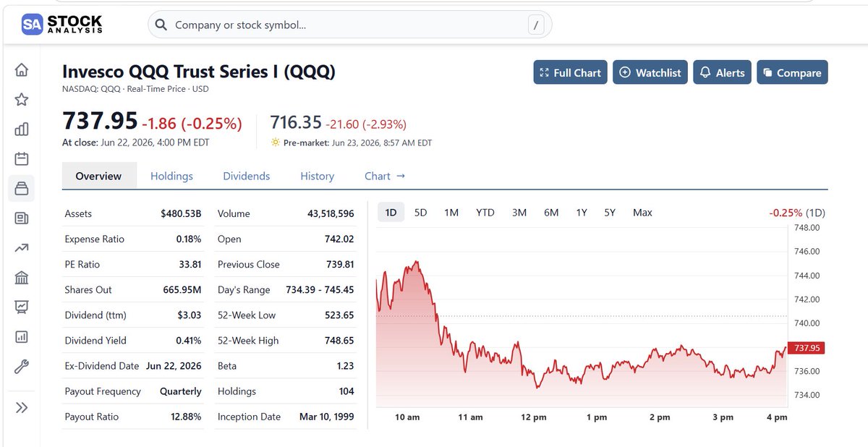Focus the company or stock symbol search field
The image size is (868, 447).
[x=350, y=25]
